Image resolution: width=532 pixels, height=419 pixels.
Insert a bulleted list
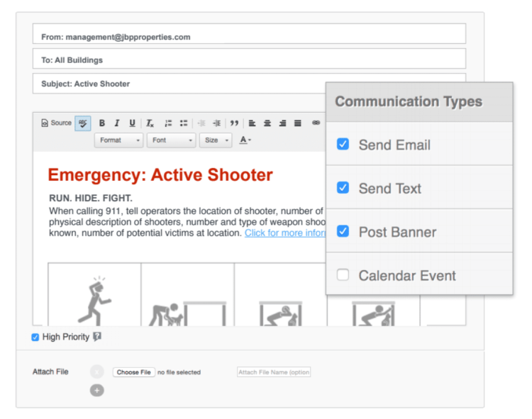(x=184, y=123)
